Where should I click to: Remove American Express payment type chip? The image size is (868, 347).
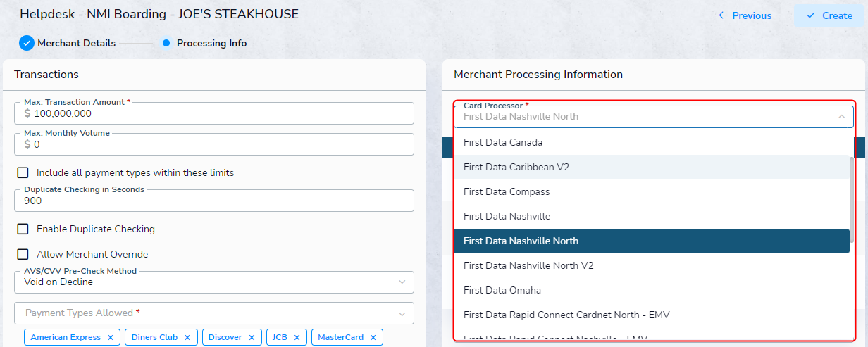pos(111,337)
